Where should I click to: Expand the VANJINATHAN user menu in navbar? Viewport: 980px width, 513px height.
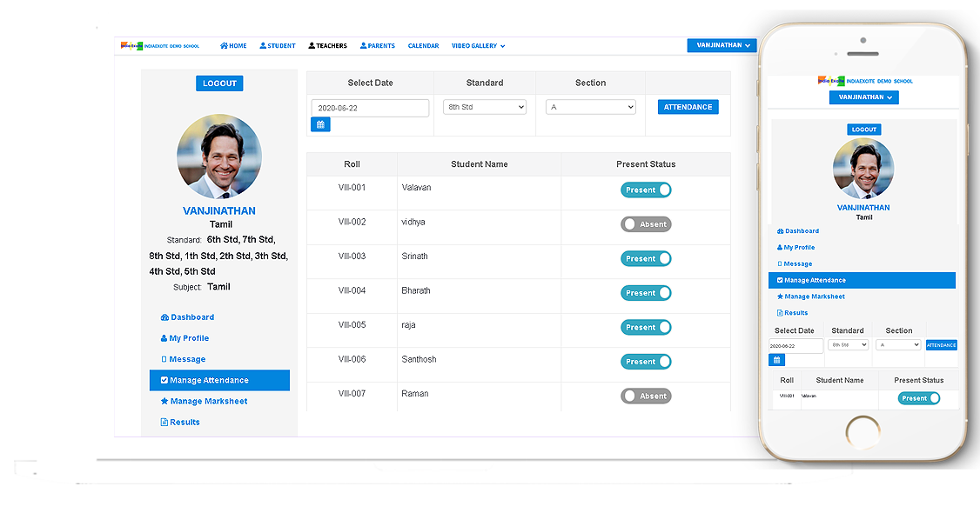pos(722,45)
